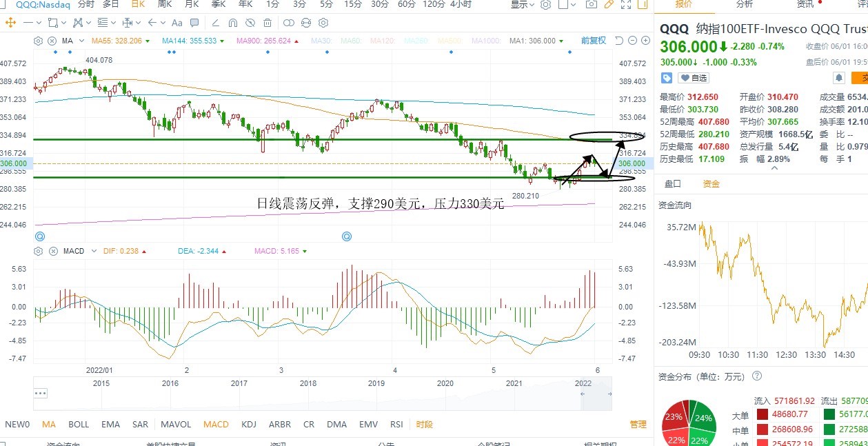Collapse quote details with chevron
This screenshot has height=446, width=868.
tap(775, 168)
